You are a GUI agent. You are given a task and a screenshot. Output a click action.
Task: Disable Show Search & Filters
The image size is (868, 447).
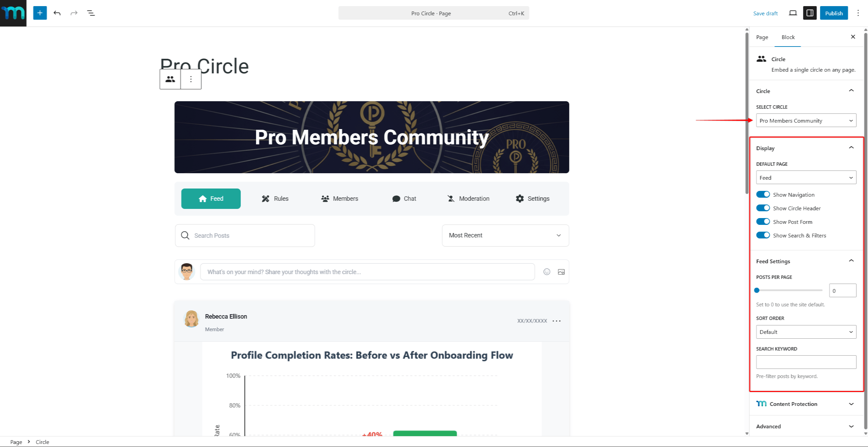(x=763, y=235)
